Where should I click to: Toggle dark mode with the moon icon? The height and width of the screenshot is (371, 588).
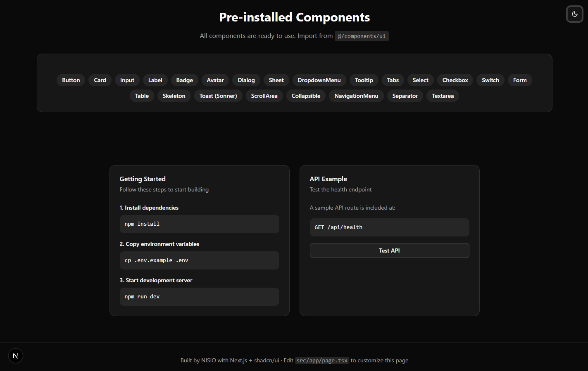click(574, 14)
